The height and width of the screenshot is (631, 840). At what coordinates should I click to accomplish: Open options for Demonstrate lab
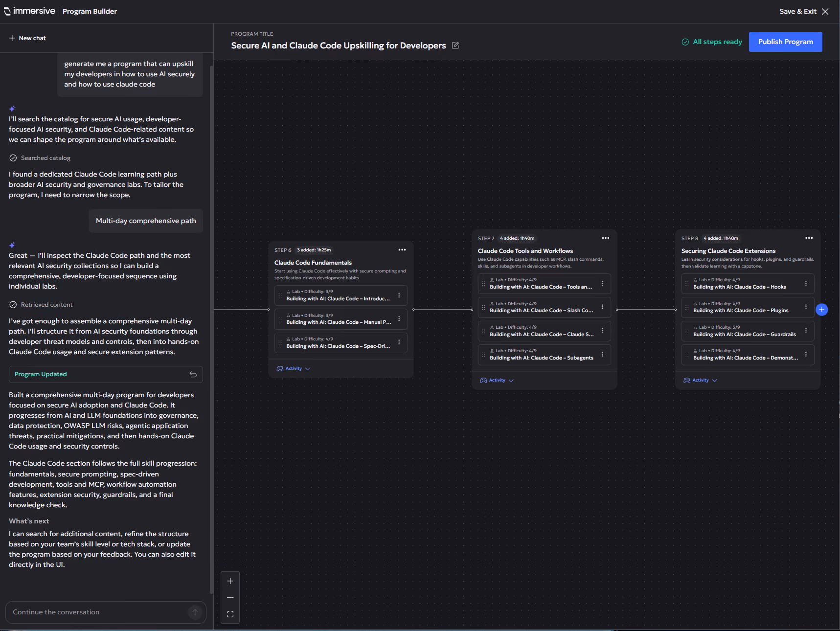tap(806, 355)
